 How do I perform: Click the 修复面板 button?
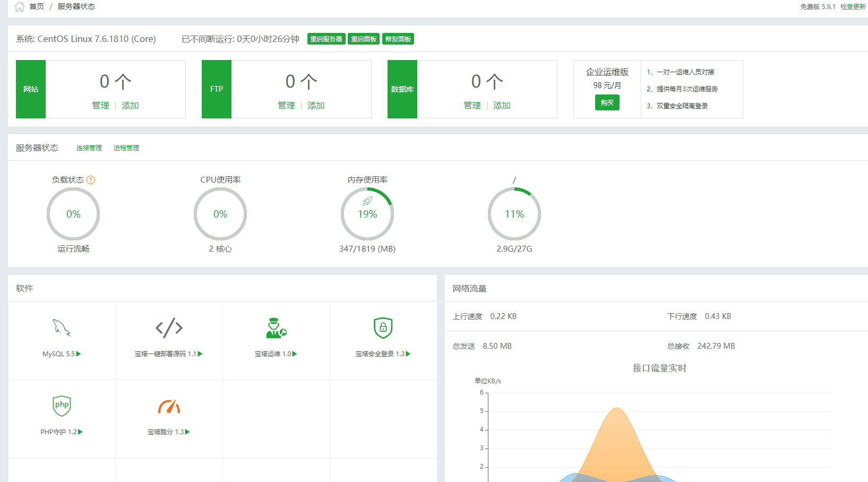pos(398,39)
